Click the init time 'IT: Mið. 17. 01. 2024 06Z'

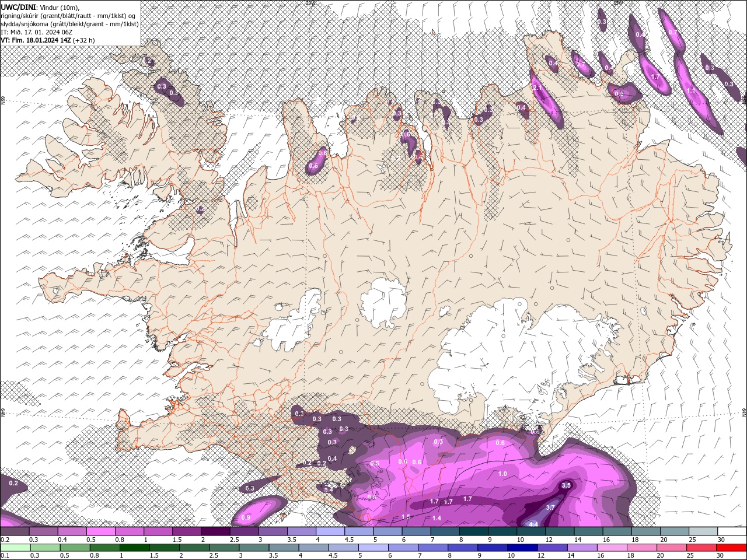(x=37, y=32)
